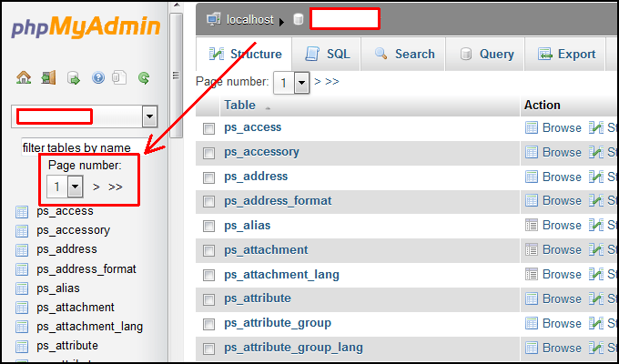The image size is (619, 364).
Task: Browse the ps_attribute_group table
Action: 562,323
